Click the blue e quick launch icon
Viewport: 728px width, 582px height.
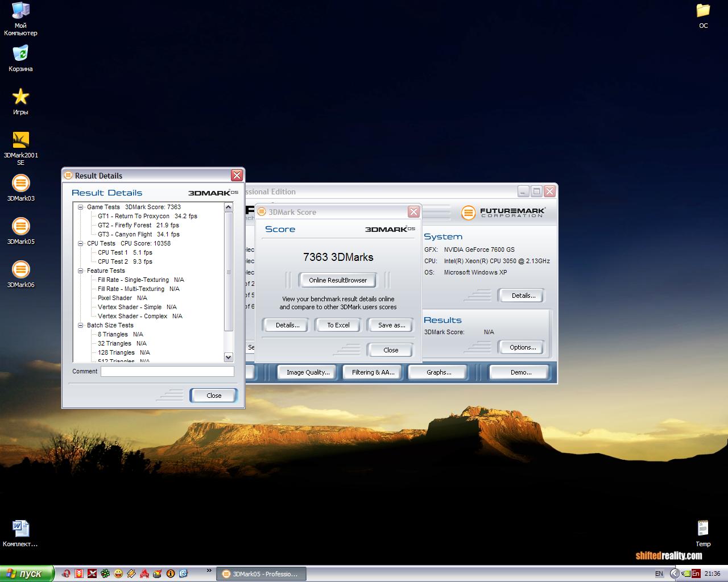[184, 573]
